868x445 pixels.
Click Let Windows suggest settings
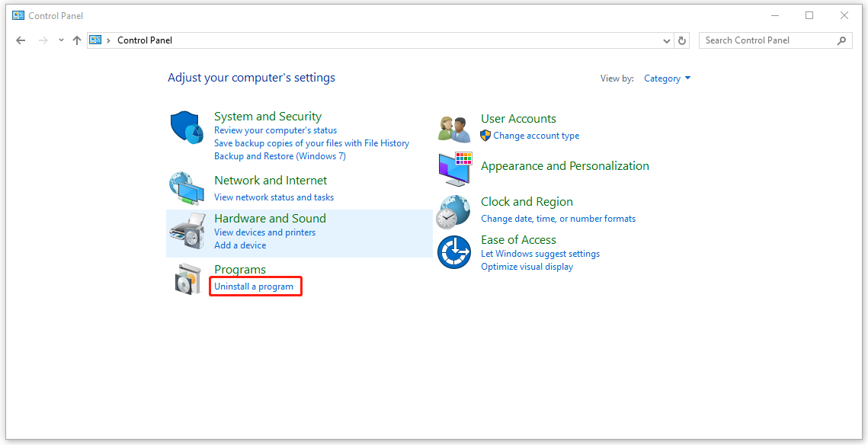[540, 254]
